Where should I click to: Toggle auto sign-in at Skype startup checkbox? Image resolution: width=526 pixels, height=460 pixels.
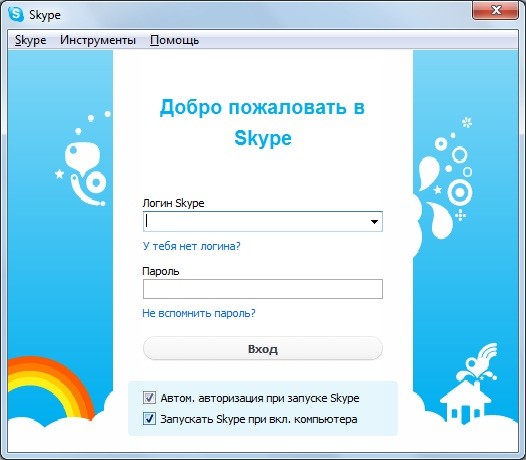149,398
